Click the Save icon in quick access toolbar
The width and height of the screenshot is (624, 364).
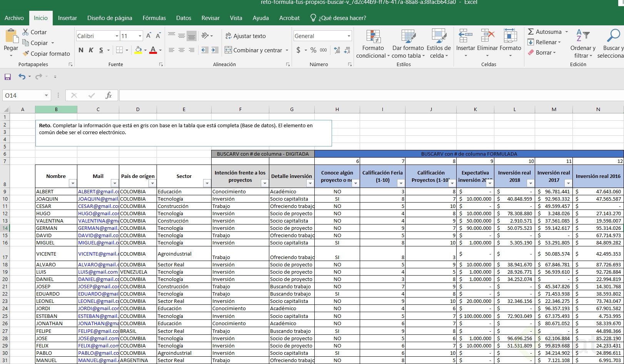[8, 77]
